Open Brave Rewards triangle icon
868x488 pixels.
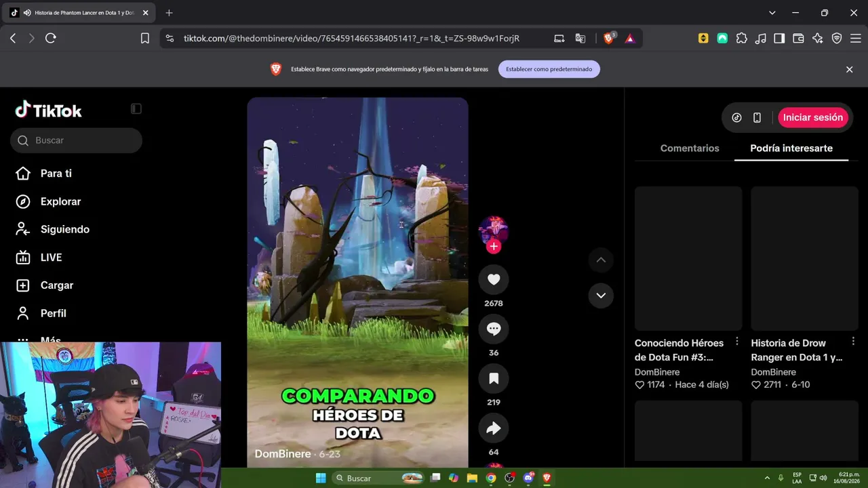coord(630,39)
